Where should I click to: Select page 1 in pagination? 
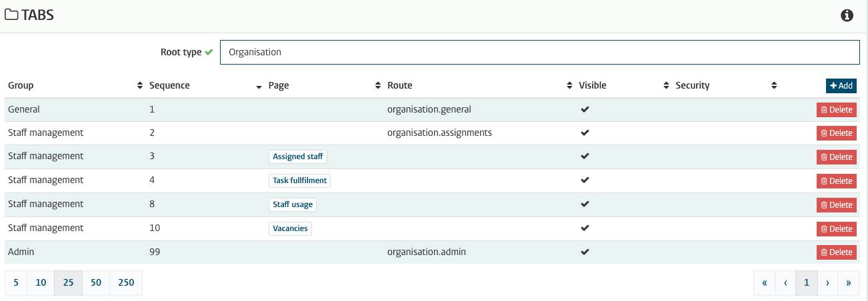click(x=807, y=282)
